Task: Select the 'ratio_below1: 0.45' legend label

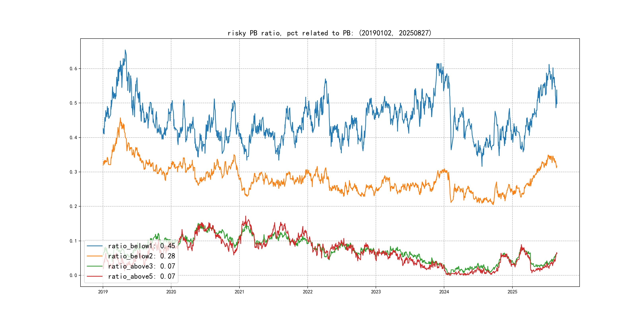Action: coord(141,246)
